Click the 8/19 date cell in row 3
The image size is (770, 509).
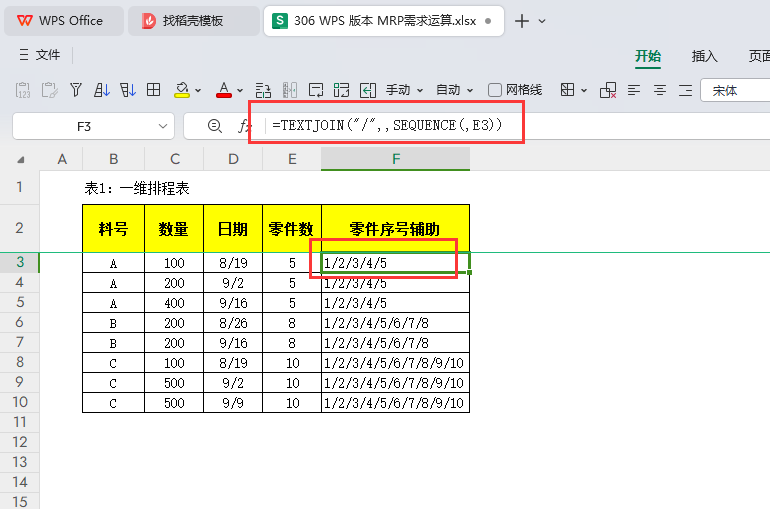[x=233, y=263]
